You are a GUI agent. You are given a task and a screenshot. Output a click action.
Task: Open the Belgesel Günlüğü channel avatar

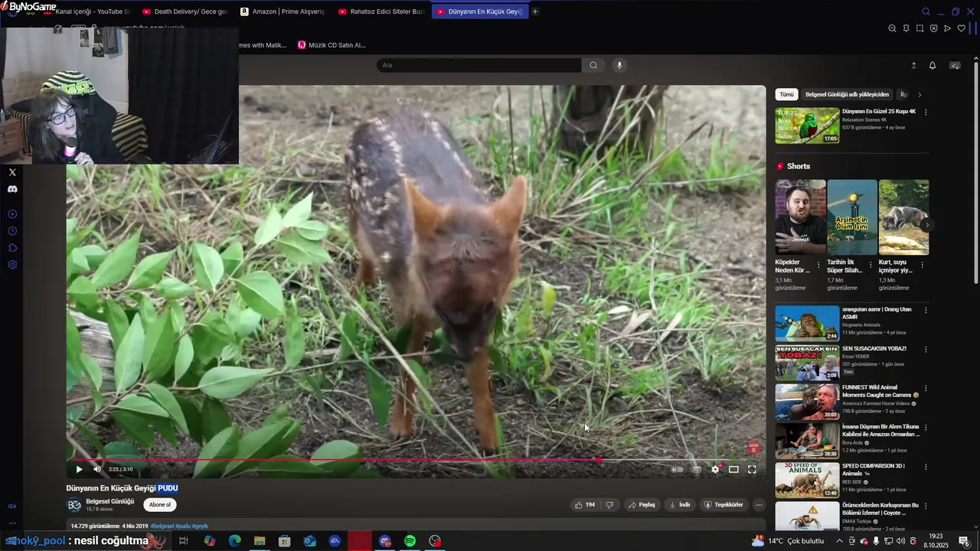pos(74,505)
